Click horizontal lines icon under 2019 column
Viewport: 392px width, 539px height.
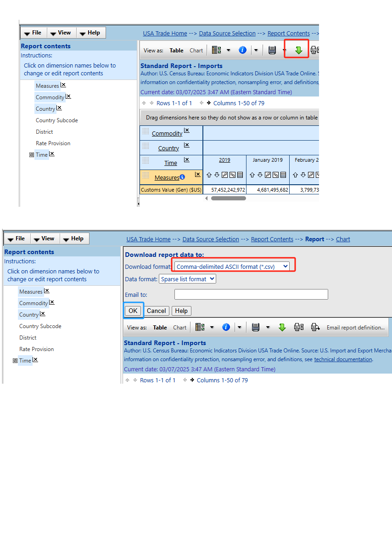click(x=240, y=175)
